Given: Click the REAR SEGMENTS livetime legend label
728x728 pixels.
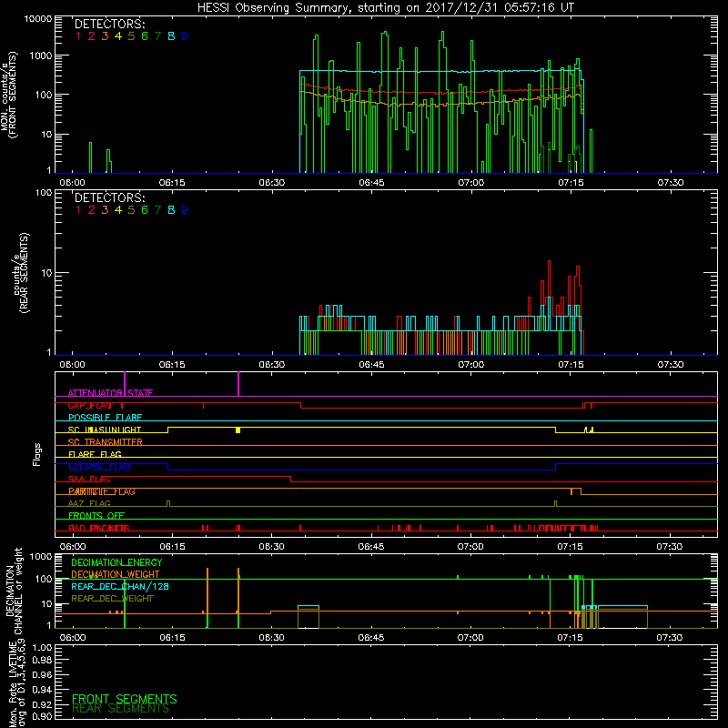Looking at the screenshot, I should pyautogui.click(x=121, y=709).
